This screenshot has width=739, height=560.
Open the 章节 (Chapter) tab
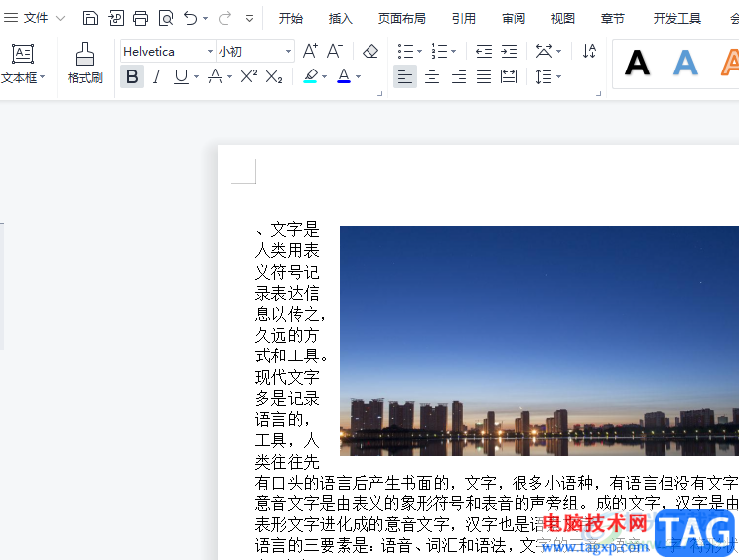click(x=613, y=18)
